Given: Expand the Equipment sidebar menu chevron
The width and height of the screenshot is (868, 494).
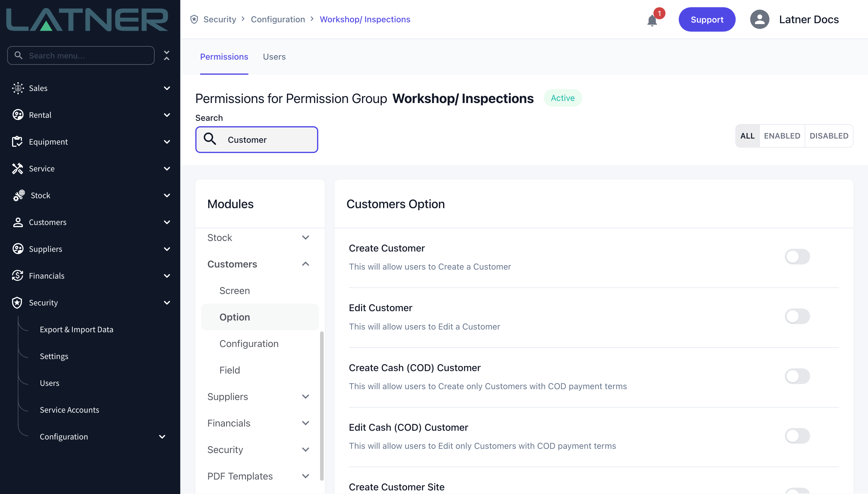Looking at the screenshot, I should 167,142.
